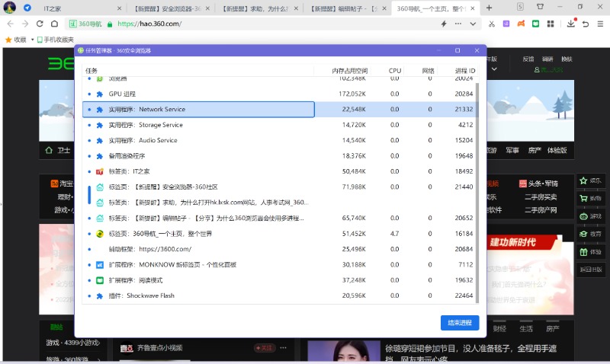Select the 360导航 tab process row
Image resolution: width=610 pixels, height=364 pixels.
tap(278, 234)
